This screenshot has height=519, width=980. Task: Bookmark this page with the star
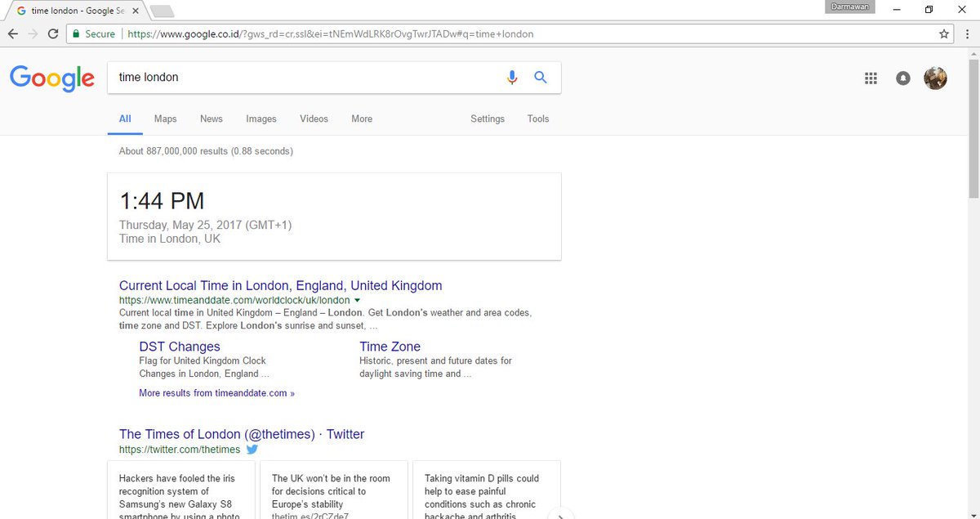click(x=945, y=34)
